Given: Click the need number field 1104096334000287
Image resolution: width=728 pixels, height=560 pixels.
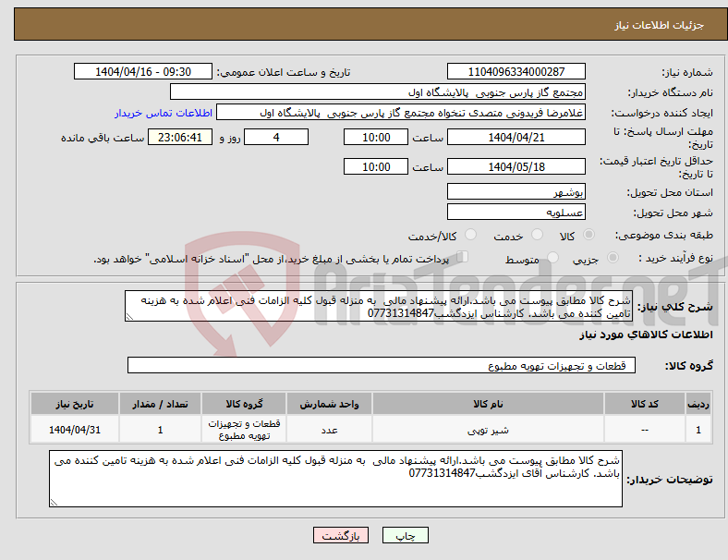Looking at the screenshot, I should pos(516,72).
